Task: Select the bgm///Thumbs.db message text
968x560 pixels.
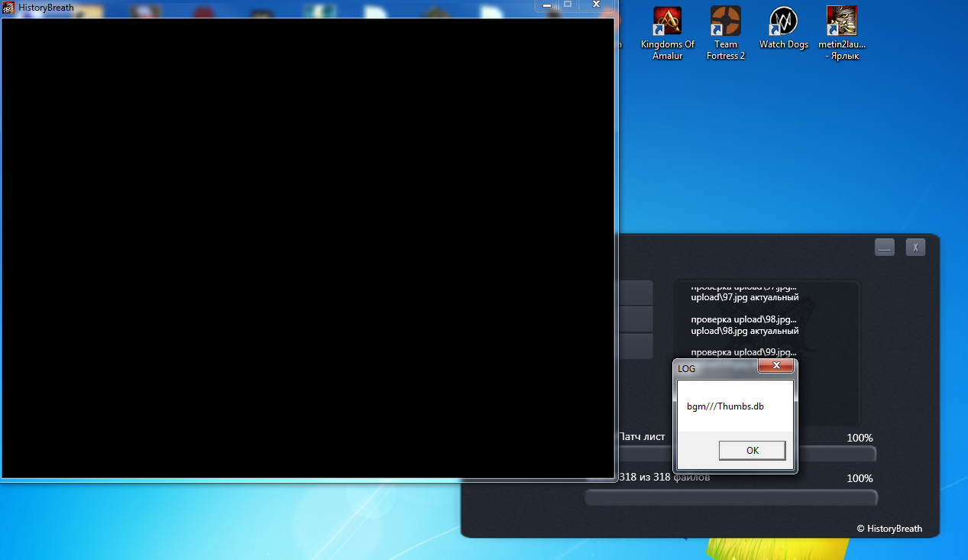Action: (725, 406)
